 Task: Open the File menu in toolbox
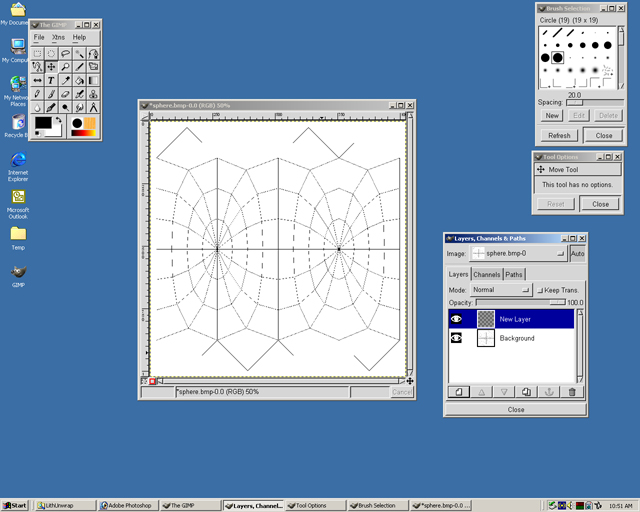[x=39, y=37]
